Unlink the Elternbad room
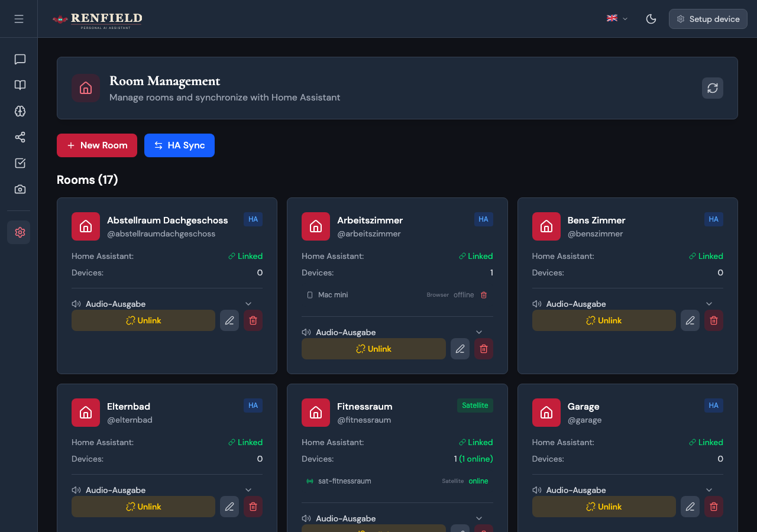 (x=144, y=507)
